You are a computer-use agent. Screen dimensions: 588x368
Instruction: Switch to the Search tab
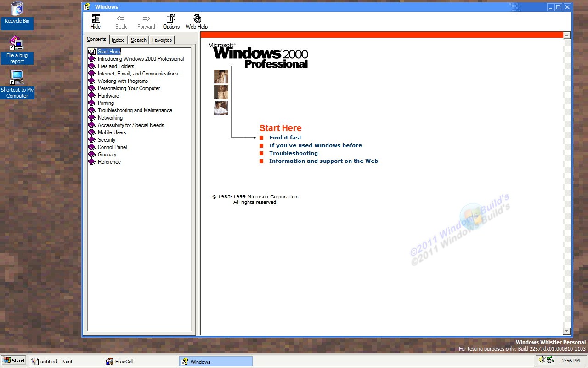[x=139, y=40]
